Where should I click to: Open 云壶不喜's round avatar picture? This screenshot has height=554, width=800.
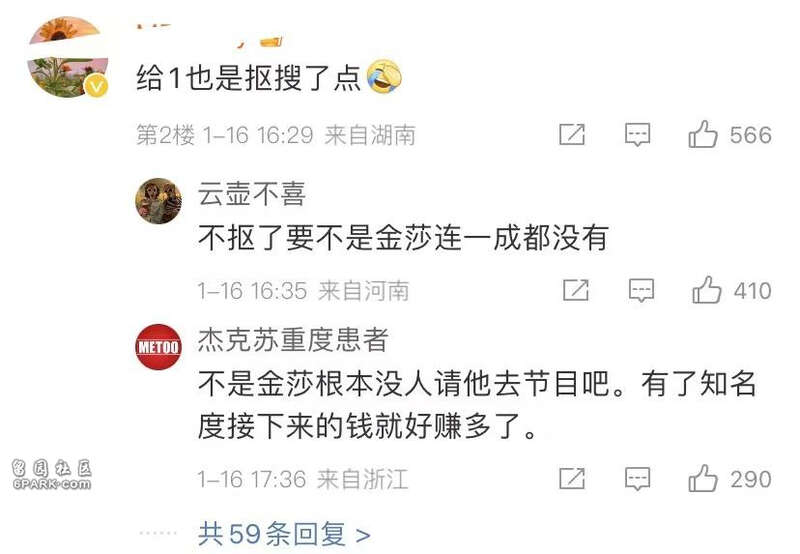click(159, 201)
